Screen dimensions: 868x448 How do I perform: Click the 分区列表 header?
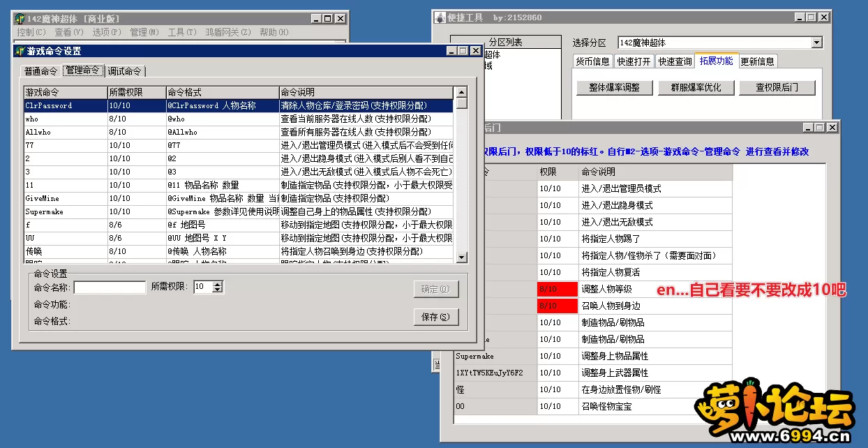coord(505,42)
